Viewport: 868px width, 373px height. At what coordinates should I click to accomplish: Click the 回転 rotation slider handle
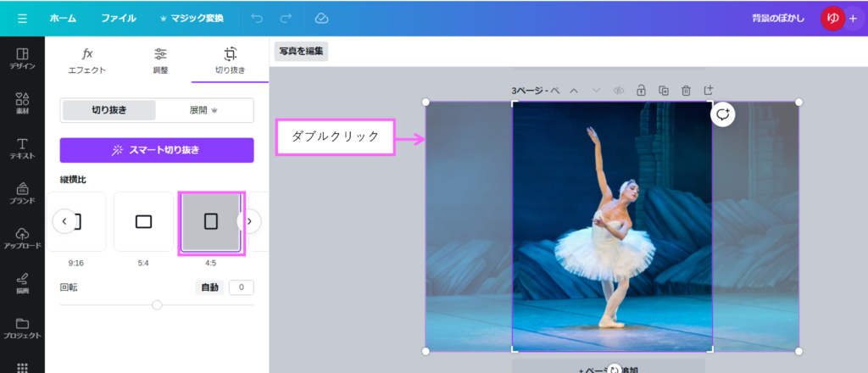pyautogui.click(x=157, y=304)
